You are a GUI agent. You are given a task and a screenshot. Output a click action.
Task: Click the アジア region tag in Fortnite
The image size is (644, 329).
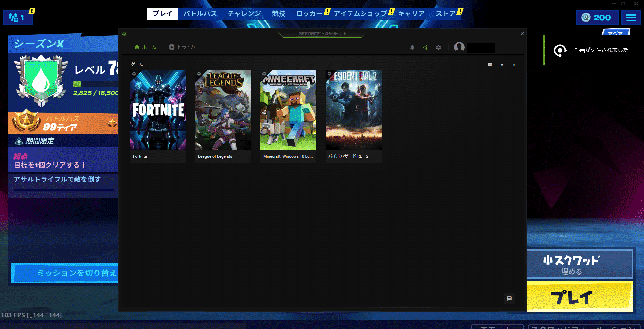(616, 32)
